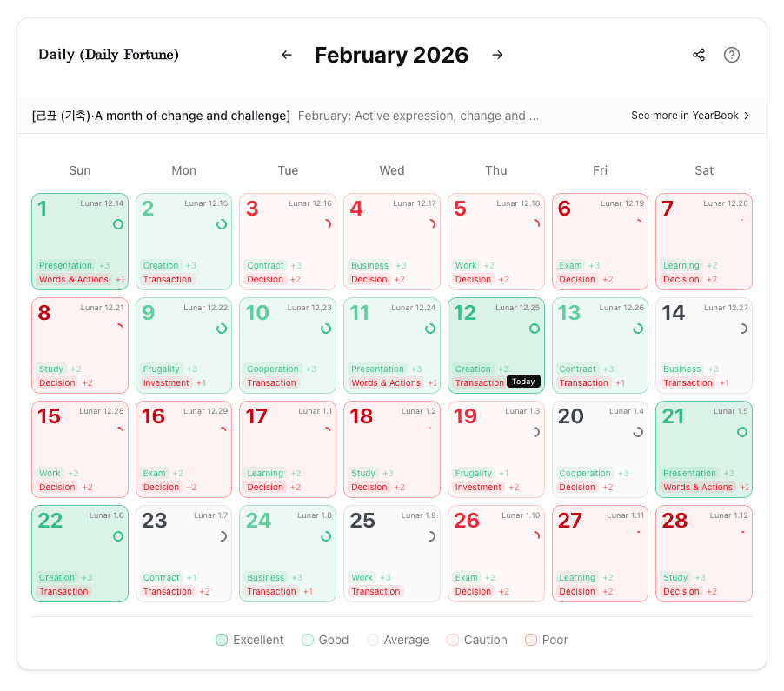Open the help icon next to share

click(731, 55)
